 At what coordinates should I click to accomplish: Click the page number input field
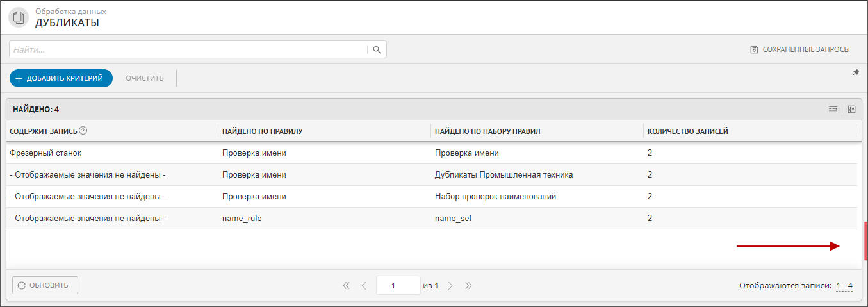pos(398,285)
